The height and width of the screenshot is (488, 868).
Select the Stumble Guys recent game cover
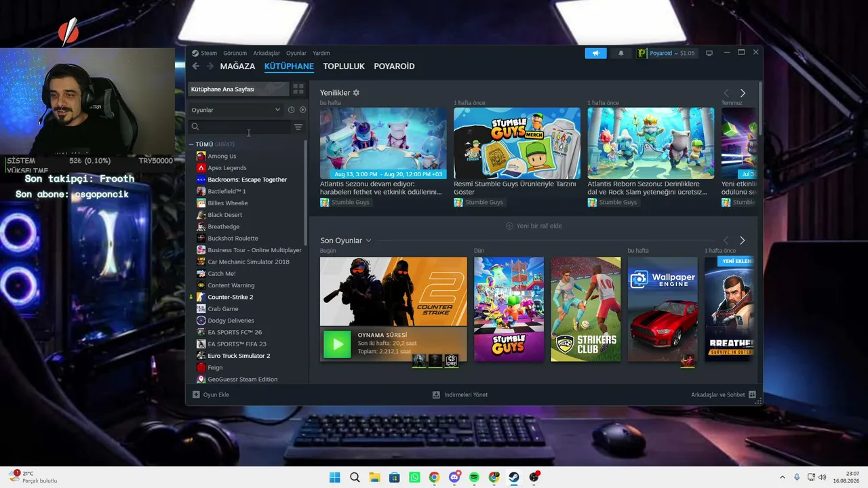pos(509,309)
